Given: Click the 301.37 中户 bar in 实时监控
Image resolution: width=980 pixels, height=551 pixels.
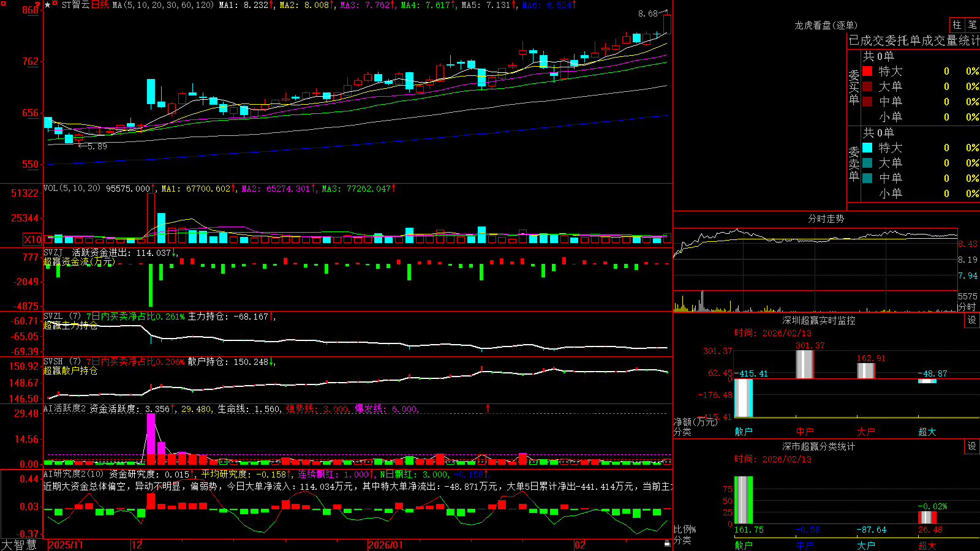Looking at the screenshot, I should pos(805,364).
